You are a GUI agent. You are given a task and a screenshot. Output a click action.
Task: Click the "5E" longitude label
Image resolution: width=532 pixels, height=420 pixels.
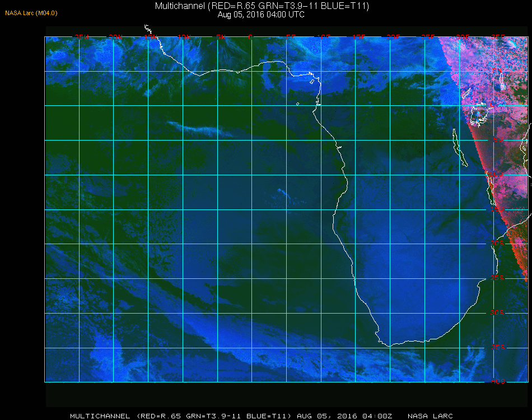click(291, 37)
